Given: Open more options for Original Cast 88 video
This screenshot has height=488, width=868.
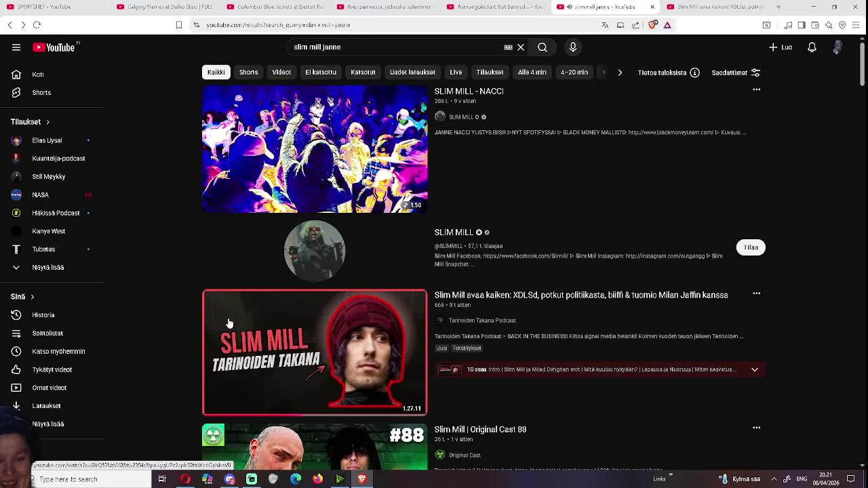Looking at the screenshot, I should tap(756, 428).
